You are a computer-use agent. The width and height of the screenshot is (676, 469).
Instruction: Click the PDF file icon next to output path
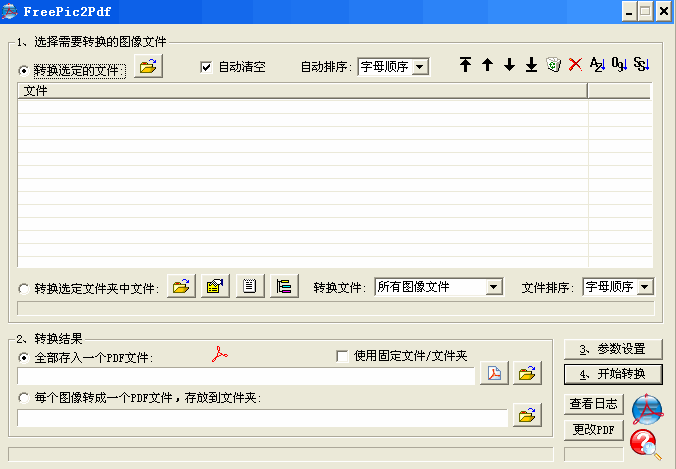point(494,373)
